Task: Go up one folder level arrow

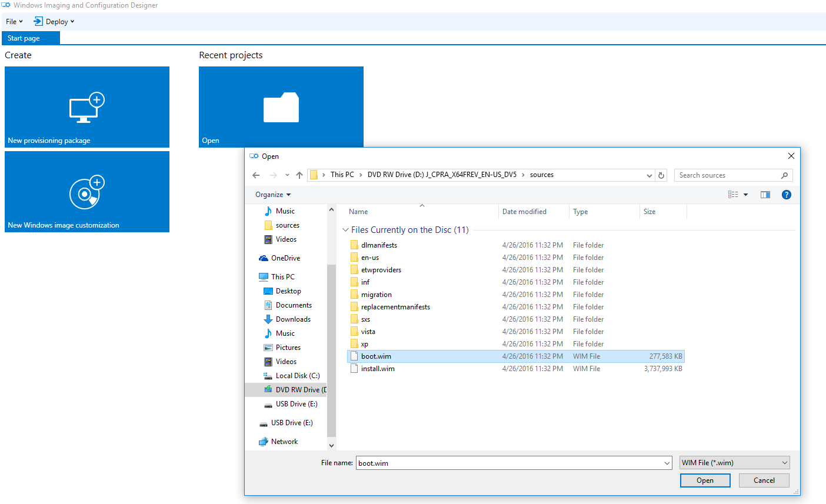Action: pyautogui.click(x=299, y=175)
